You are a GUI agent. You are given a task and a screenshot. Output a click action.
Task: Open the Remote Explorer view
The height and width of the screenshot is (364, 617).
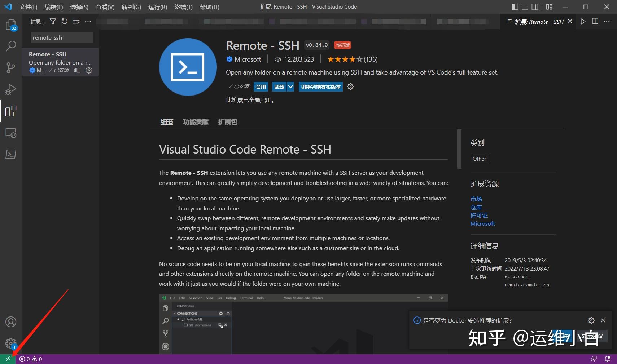click(11, 133)
